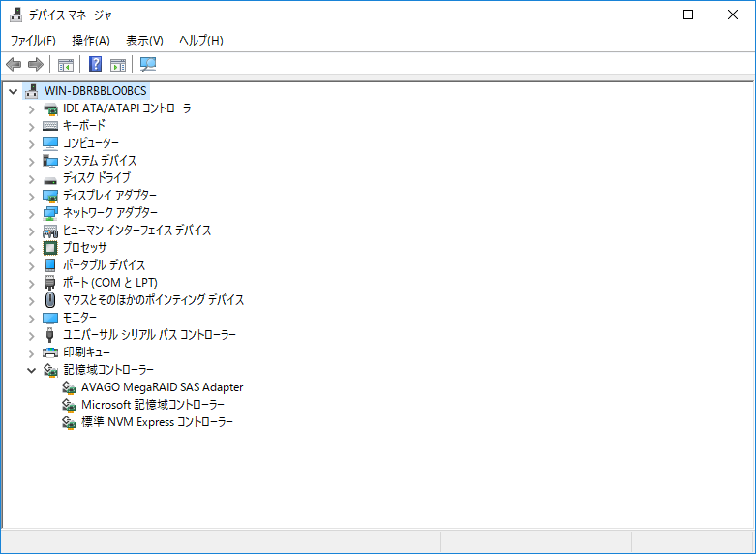756x554 pixels.
Task: Expand the ポータブル デバイス node
Action: [x=31, y=266]
